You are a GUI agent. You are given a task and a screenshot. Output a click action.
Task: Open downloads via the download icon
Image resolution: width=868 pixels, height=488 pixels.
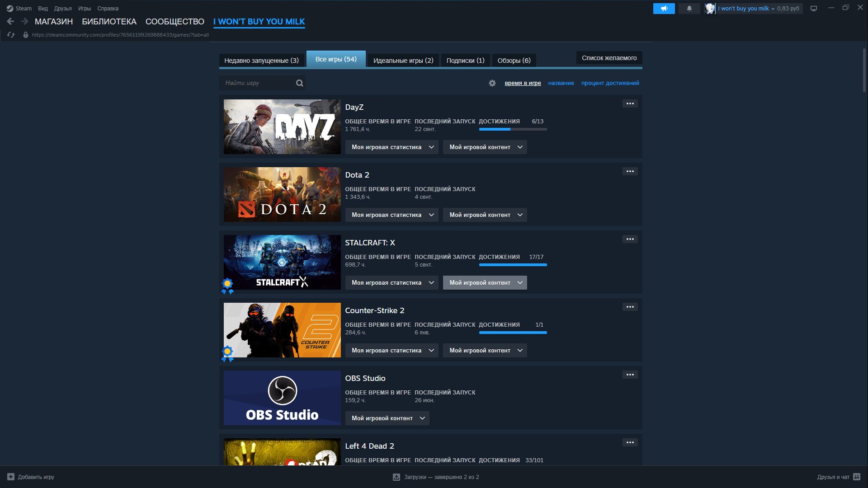(396, 477)
